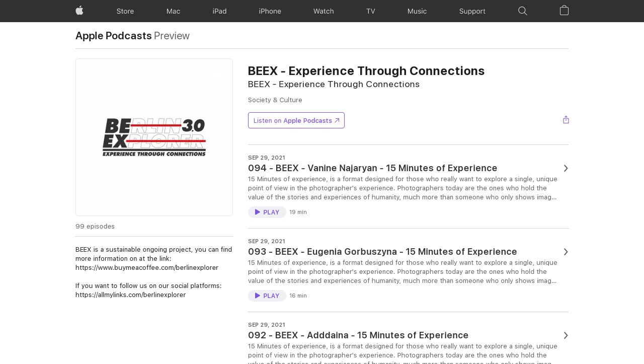Open Support in the navigation bar
This screenshot has height=364, width=644.
pos(472,11)
